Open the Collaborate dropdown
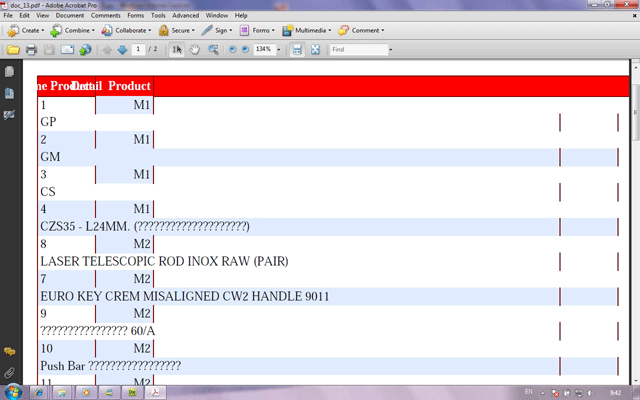 click(126, 30)
